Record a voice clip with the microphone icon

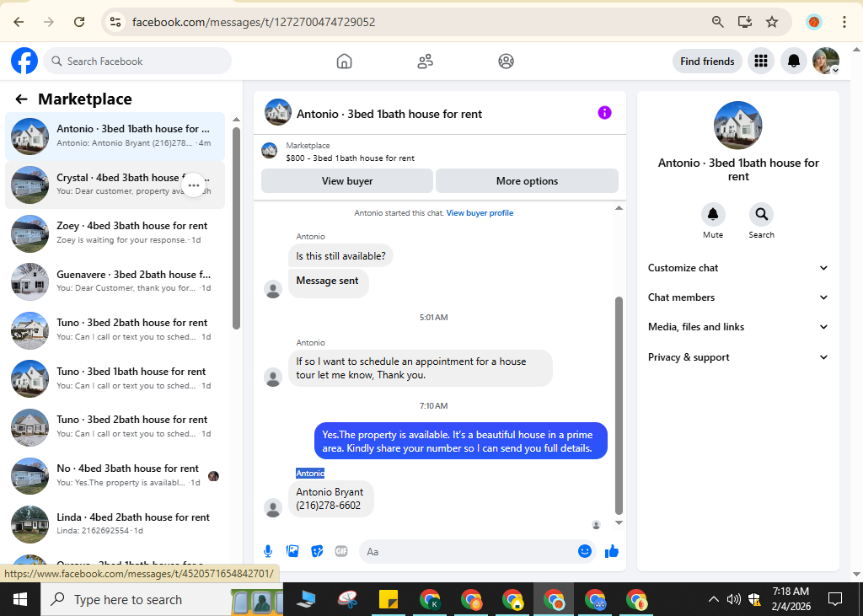coord(267,551)
